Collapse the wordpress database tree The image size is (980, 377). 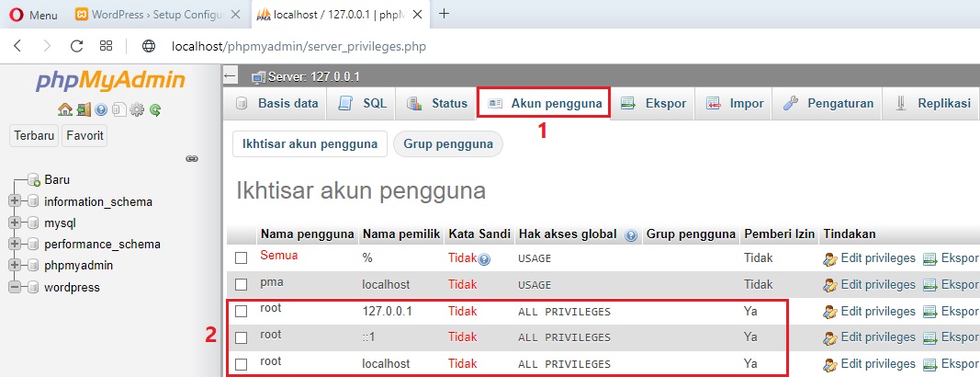[15, 287]
